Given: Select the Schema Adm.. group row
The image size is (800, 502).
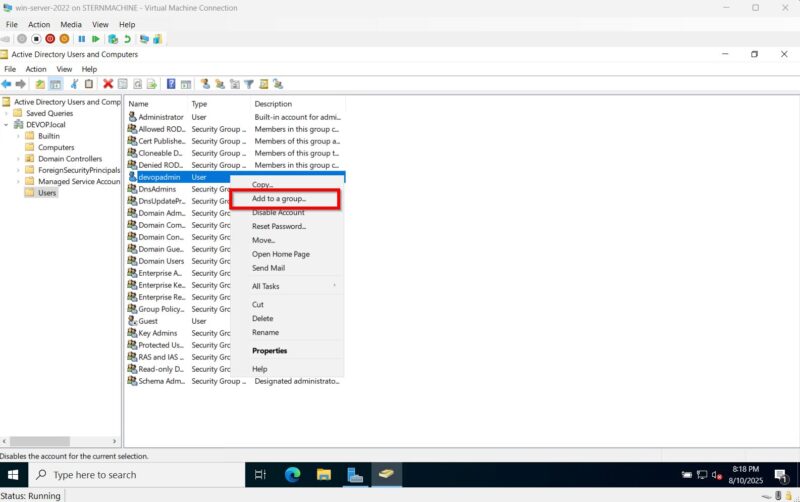Looking at the screenshot, I should (x=235, y=381).
